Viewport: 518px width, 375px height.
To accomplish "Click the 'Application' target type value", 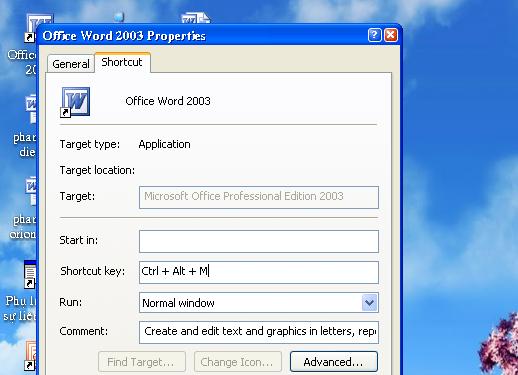I will pyautogui.click(x=164, y=144).
